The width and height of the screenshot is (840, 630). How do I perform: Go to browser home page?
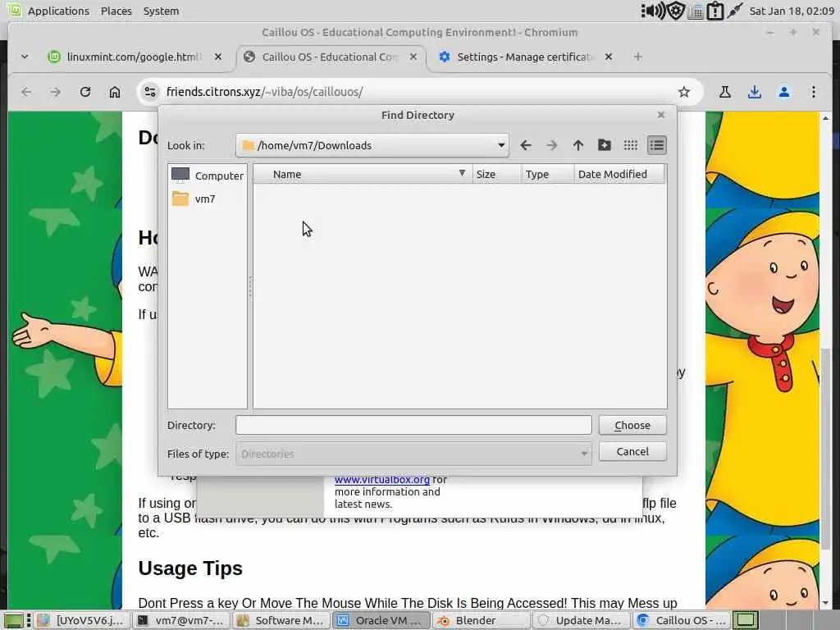(x=115, y=92)
